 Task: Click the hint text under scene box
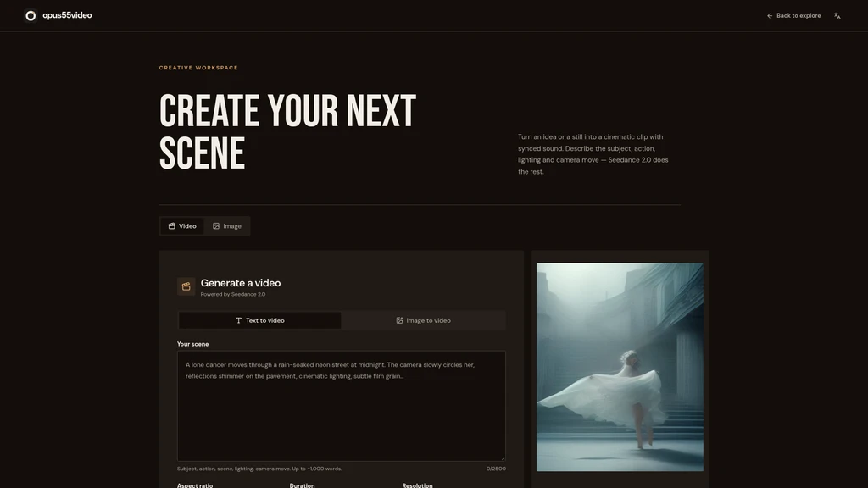point(259,469)
